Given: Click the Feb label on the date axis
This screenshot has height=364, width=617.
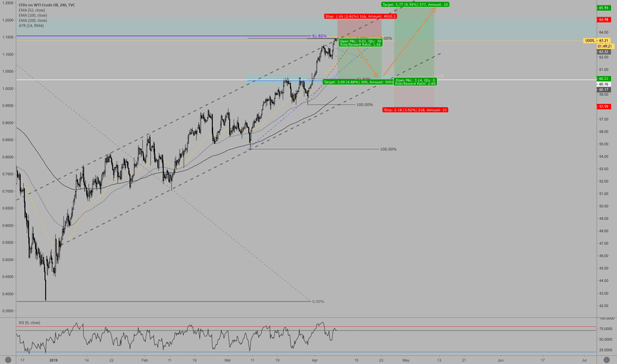Looking at the screenshot, I should 144,360.
